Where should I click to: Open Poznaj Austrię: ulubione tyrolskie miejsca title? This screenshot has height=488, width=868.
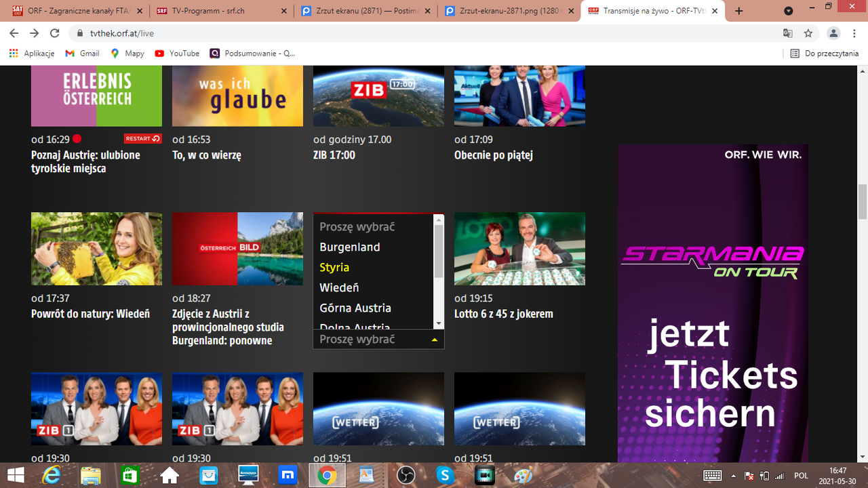click(85, 161)
